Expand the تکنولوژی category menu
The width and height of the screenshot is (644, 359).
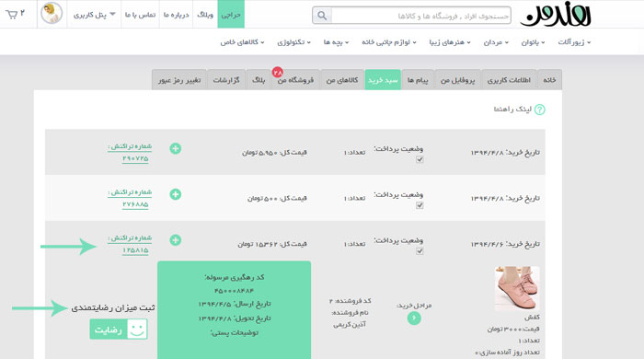293,42
